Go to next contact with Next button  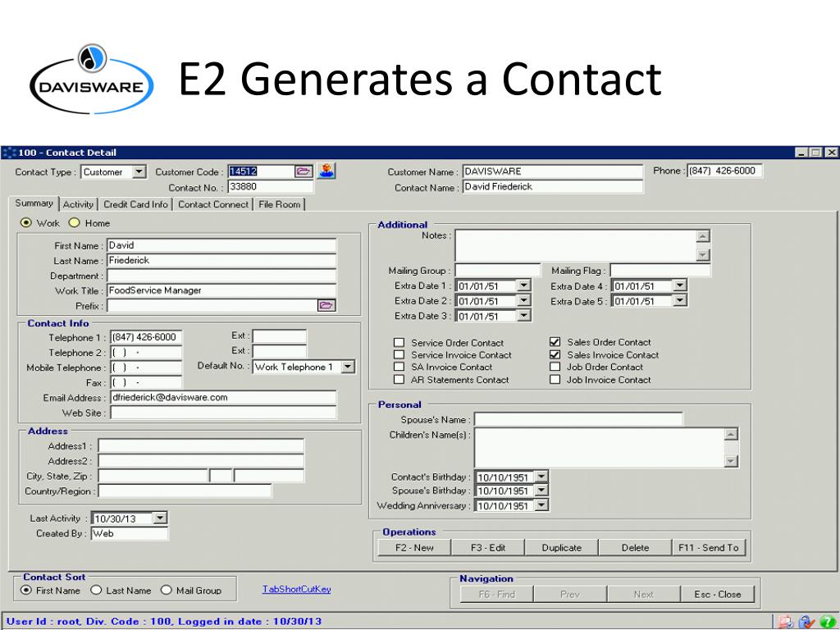coord(643,594)
